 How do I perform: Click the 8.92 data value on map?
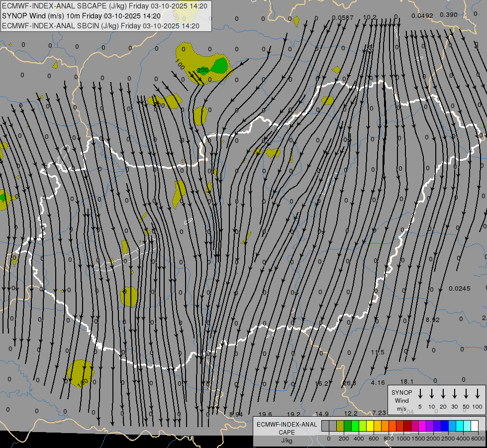pos(433,320)
